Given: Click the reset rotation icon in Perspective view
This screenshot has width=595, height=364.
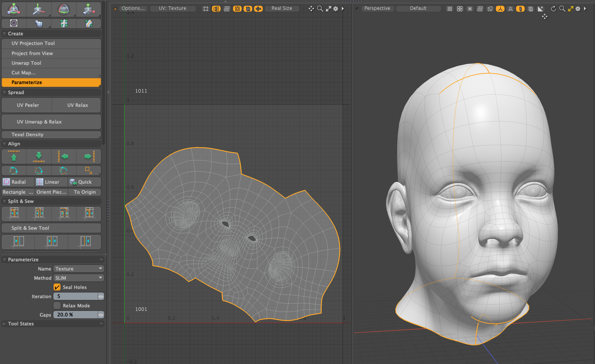Looking at the screenshot, I should coord(553,9).
